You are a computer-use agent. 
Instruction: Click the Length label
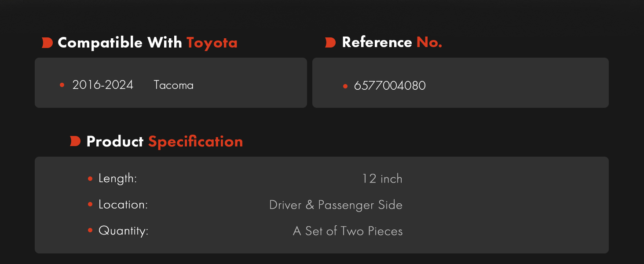click(x=117, y=179)
